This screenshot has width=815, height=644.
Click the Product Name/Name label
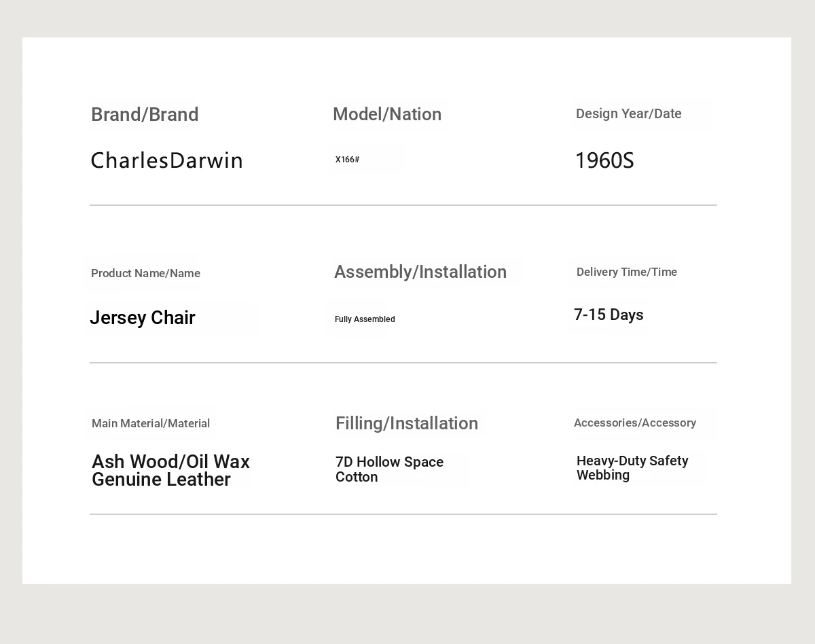pos(145,273)
